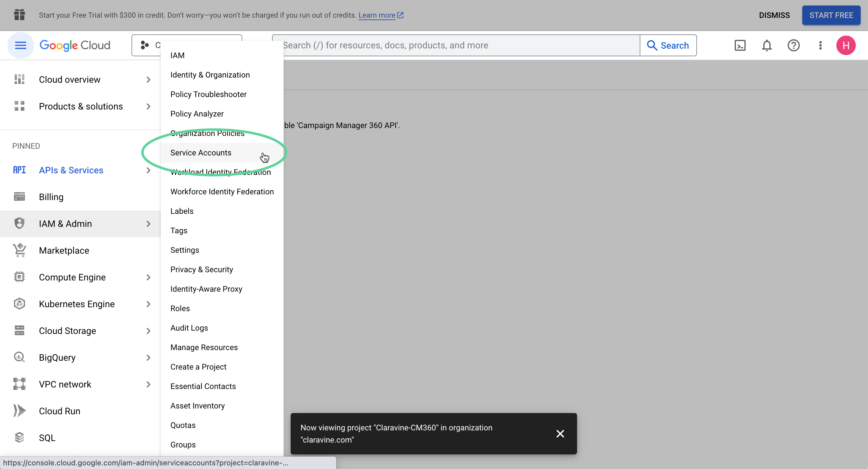
Task: Close the project notification toast
Action: 560,434
